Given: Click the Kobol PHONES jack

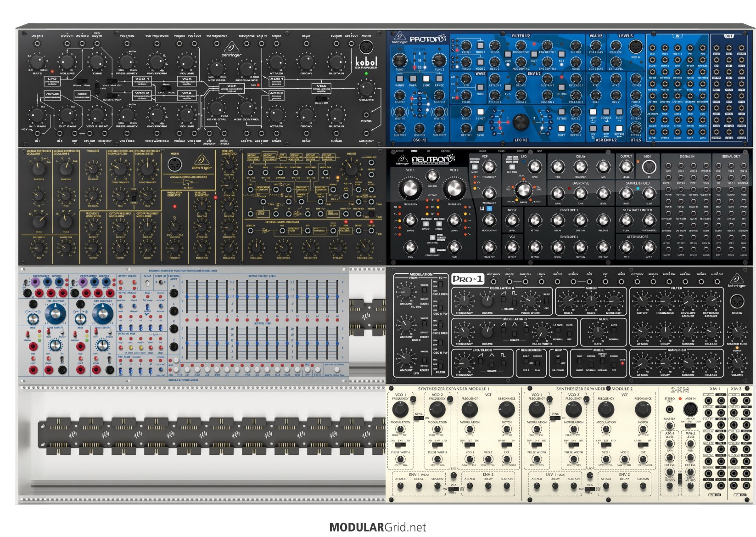Looking at the screenshot, I should [x=366, y=115].
